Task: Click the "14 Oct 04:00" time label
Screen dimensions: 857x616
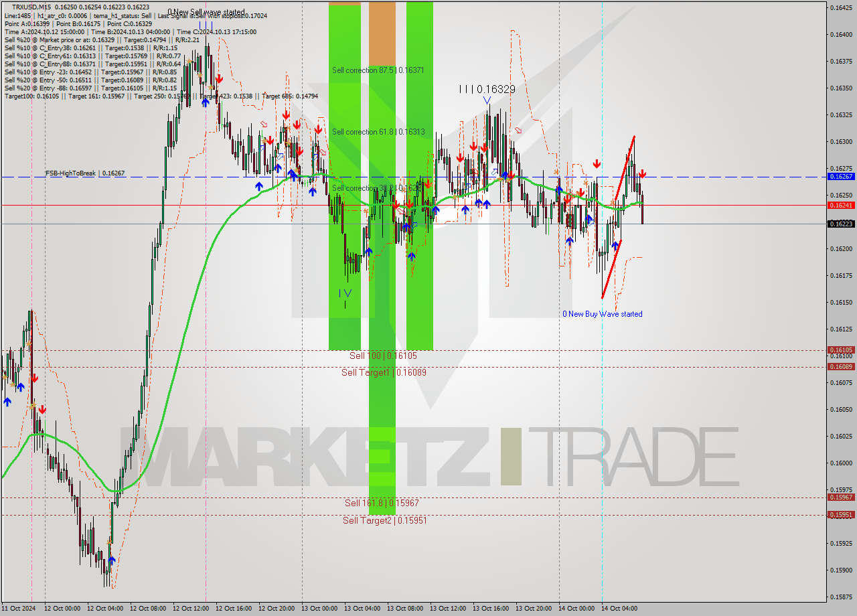Action: tap(619, 609)
